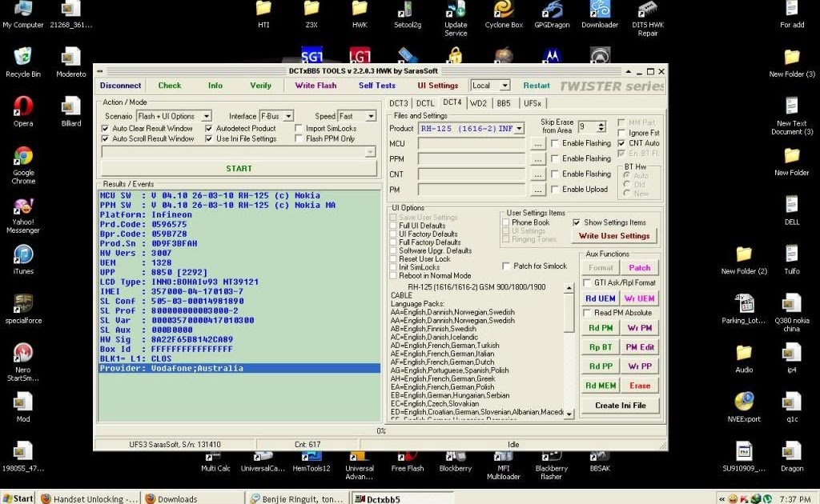Launch the specialforce desktop icon
Screen dimensions: 820x504
[23, 309]
